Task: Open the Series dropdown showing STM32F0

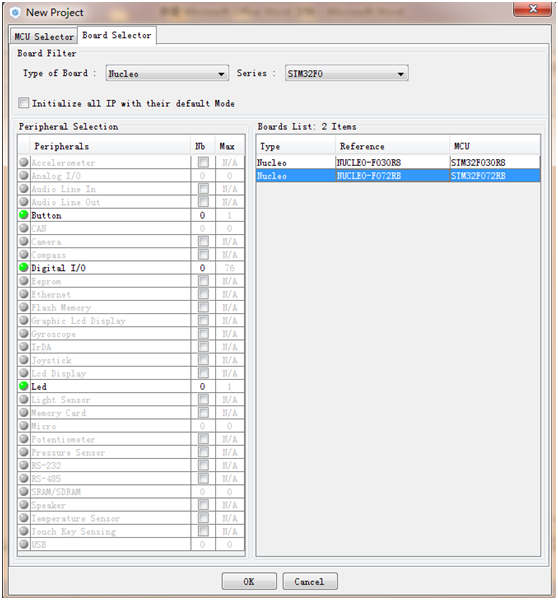Action: click(x=346, y=73)
